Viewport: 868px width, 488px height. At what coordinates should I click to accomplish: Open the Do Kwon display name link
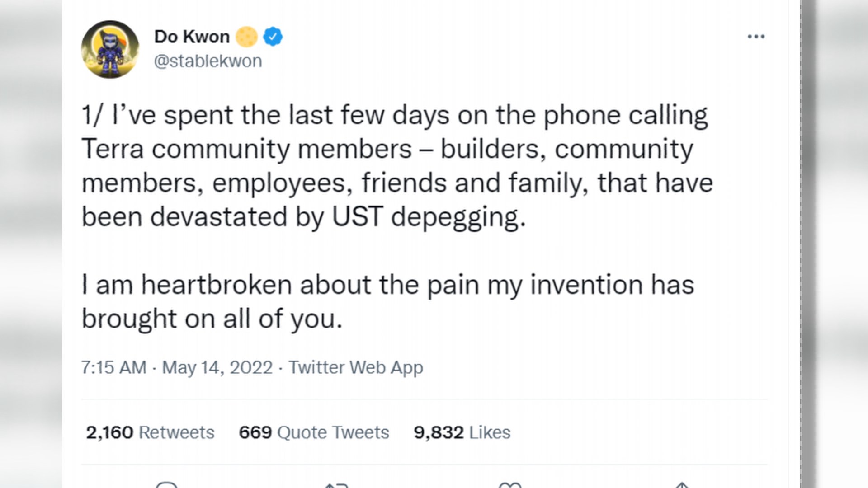[192, 37]
